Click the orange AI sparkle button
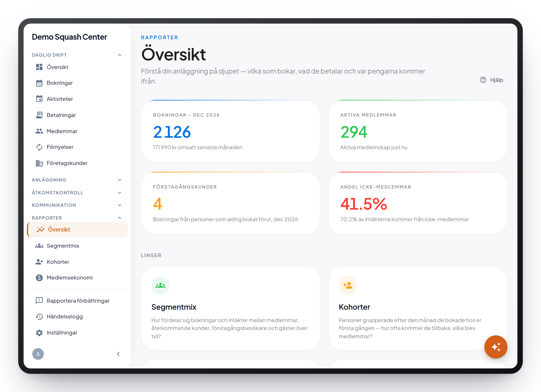This screenshot has height=392, width=541. pyautogui.click(x=496, y=347)
